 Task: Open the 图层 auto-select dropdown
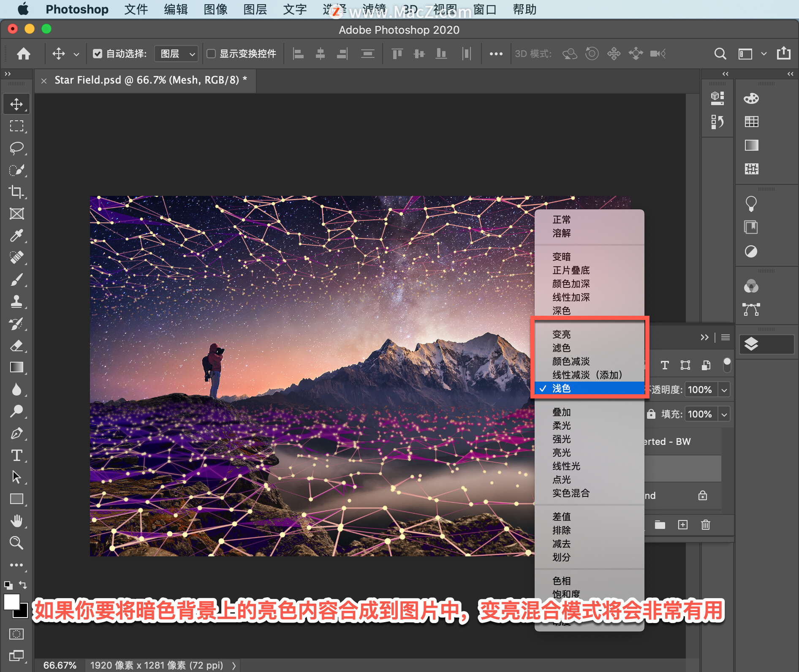pos(176,54)
